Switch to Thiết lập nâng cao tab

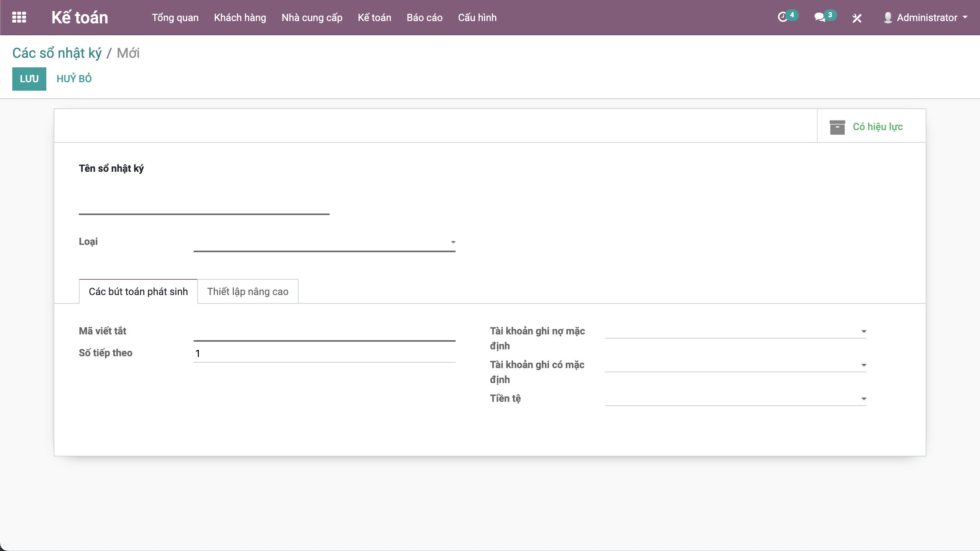tap(248, 292)
